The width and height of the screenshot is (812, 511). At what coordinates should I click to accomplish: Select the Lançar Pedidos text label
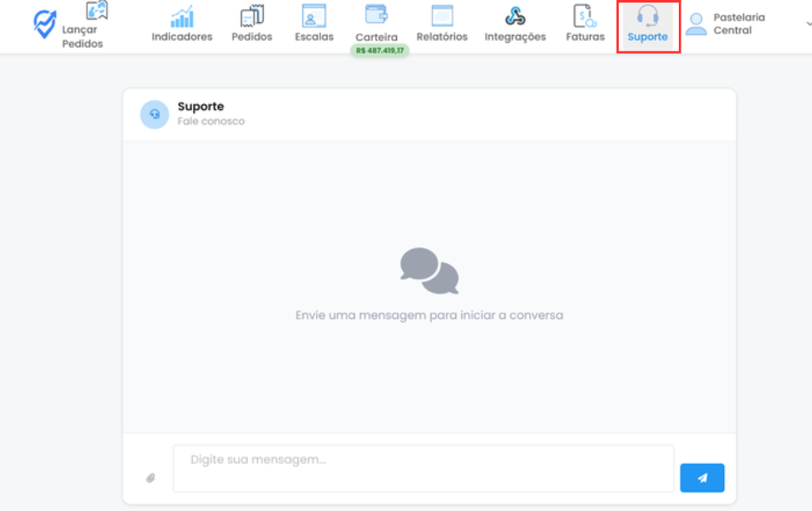tap(83, 37)
